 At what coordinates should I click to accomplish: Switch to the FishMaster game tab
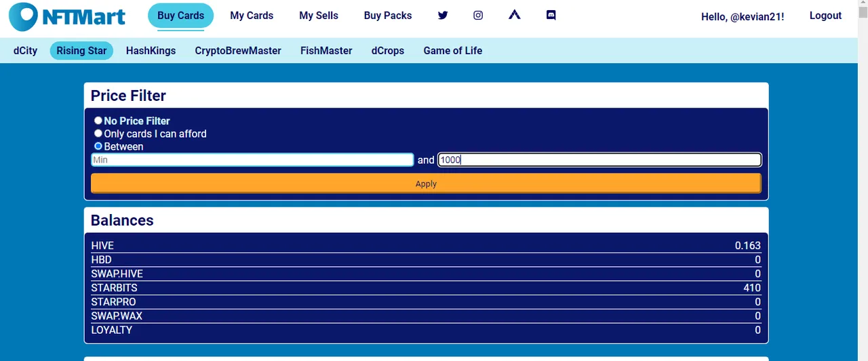click(x=326, y=51)
